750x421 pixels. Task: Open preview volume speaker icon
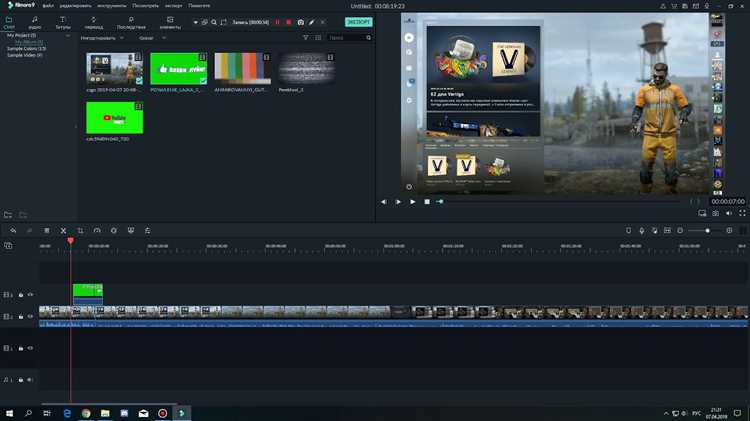point(729,213)
